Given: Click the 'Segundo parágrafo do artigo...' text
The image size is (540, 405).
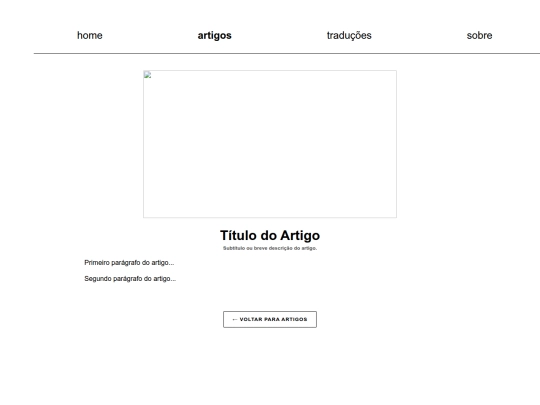Looking at the screenshot, I should coord(130,279).
